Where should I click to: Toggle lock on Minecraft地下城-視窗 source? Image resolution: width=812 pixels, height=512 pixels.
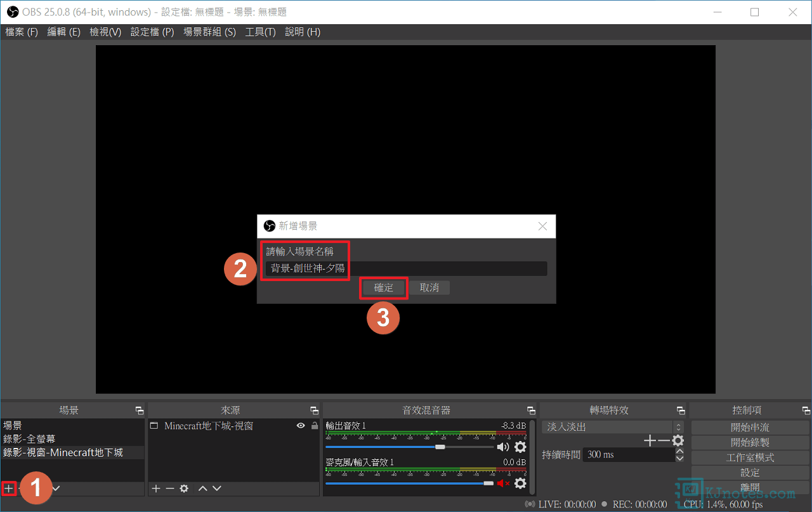pos(314,426)
